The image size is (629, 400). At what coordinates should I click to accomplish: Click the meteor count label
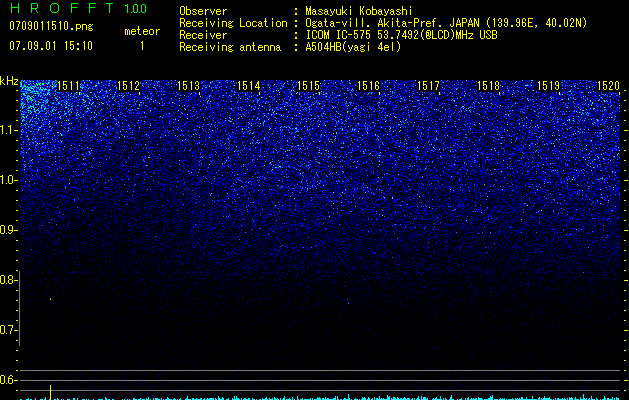tap(142, 31)
